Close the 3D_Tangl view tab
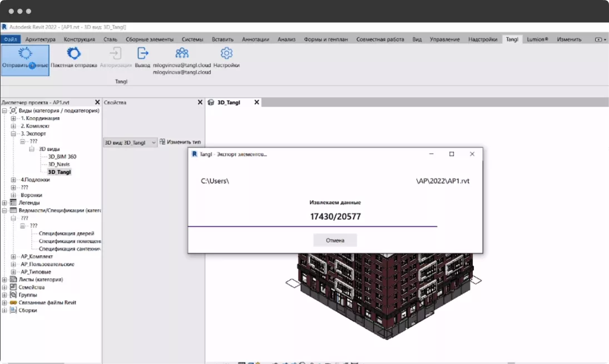 [256, 102]
